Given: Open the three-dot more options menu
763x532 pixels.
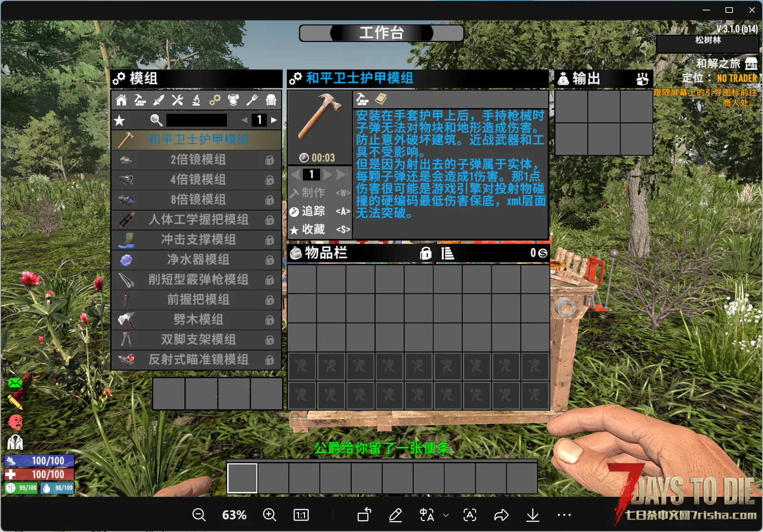Looking at the screenshot, I should pyautogui.click(x=564, y=515).
